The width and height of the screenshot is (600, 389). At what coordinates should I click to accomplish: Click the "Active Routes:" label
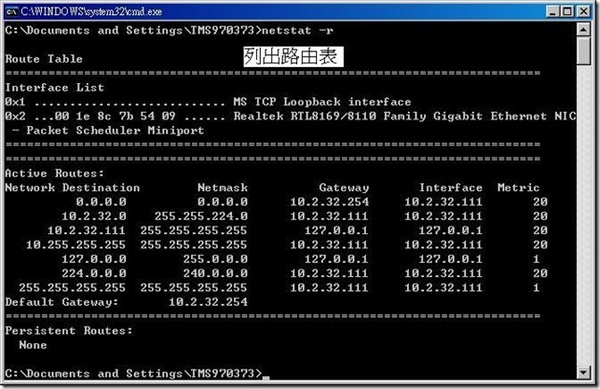tap(55, 174)
